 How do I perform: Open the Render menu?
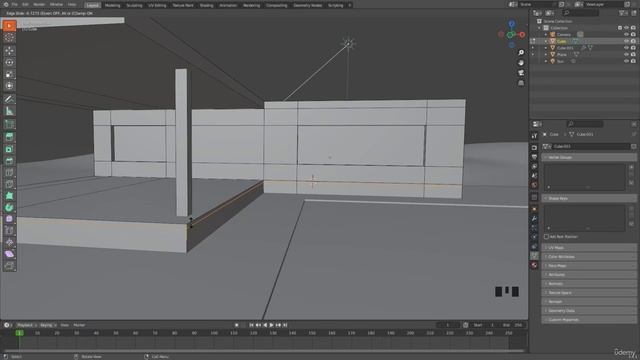click(x=39, y=4)
